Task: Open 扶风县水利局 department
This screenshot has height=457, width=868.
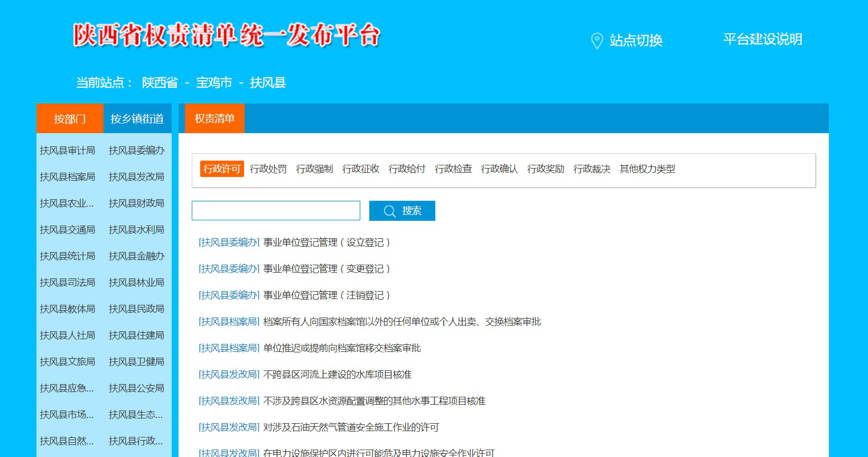Action: [x=136, y=230]
